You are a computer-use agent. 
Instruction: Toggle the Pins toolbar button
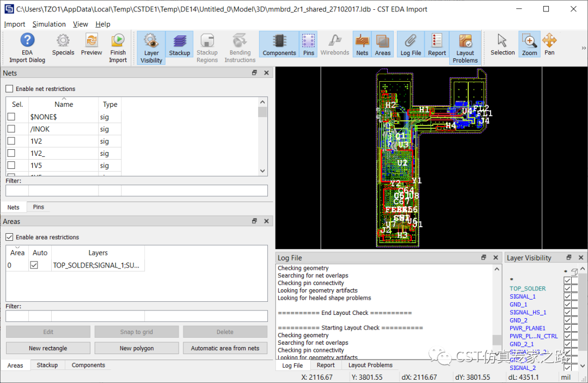(x=309, y=45)
